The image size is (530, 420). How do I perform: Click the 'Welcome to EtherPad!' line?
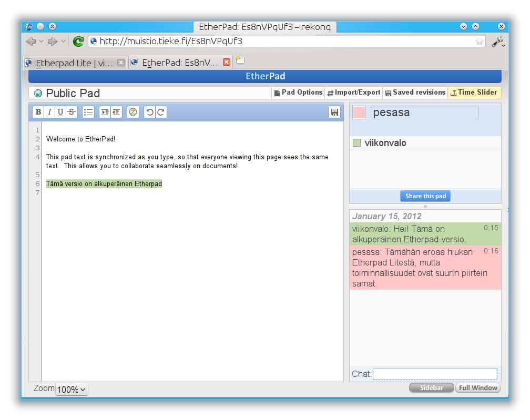(81, 139)
